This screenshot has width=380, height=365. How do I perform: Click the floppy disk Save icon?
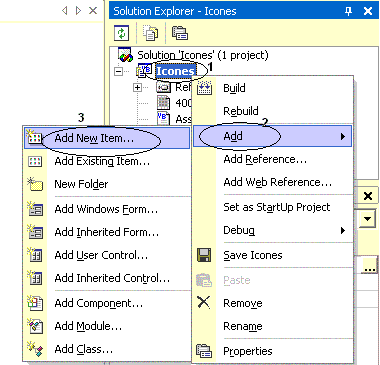click(204, 255)
